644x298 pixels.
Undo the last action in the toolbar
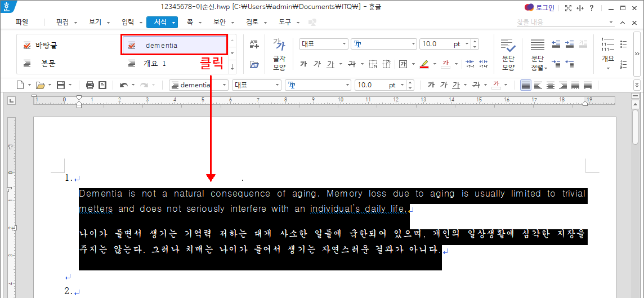point(124,85)
